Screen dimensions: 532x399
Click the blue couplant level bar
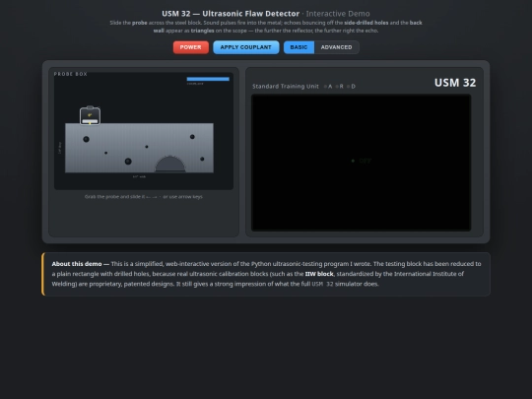[208, 79]
